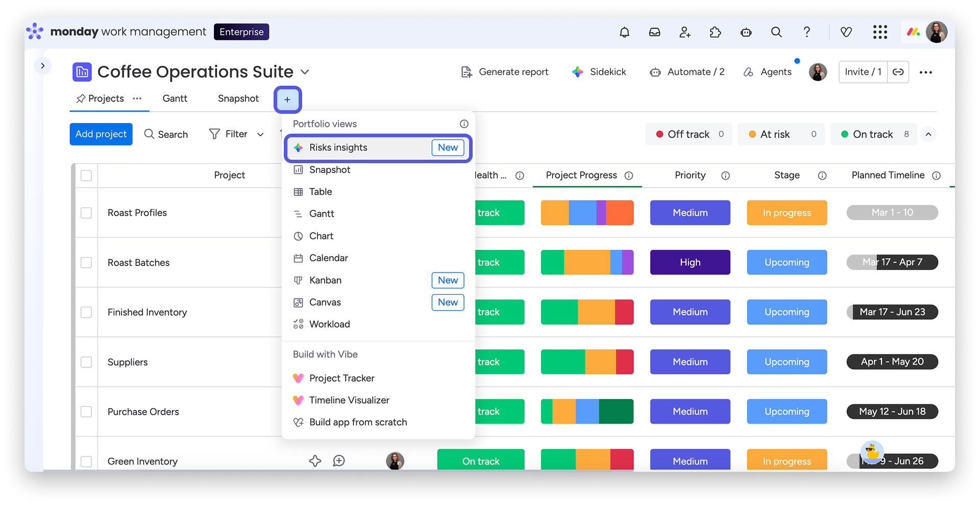This screenshot has height=505, width=980.
Task: Open the add-comment bubble in Green Inventory row
Action: [339, 461]
